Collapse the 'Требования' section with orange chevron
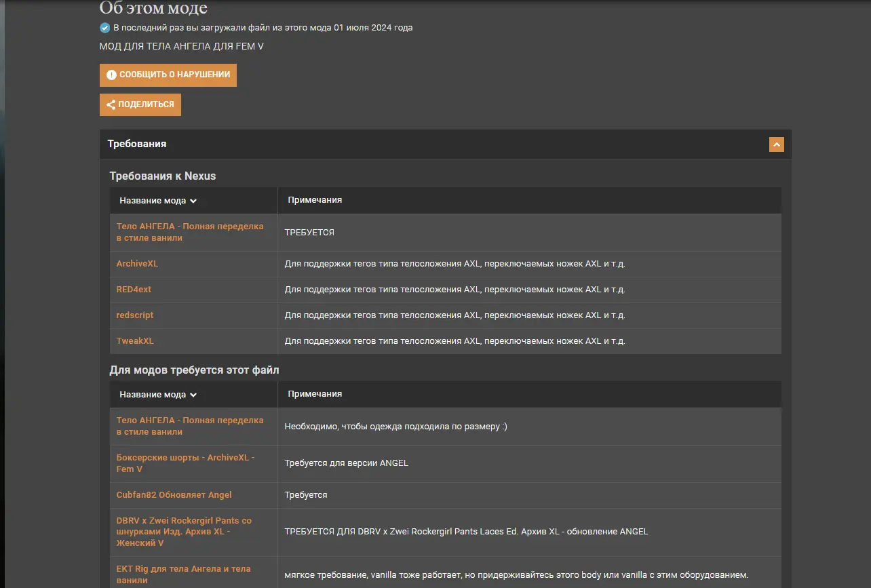 pyautogui.click(x=776, y=144)
